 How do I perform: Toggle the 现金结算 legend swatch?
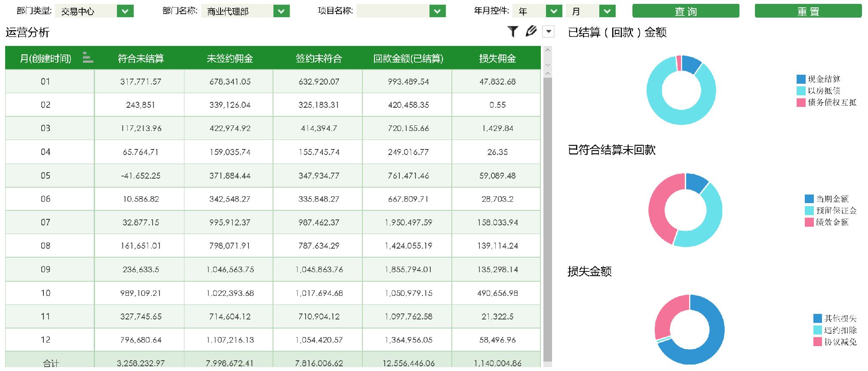(801, 79)
